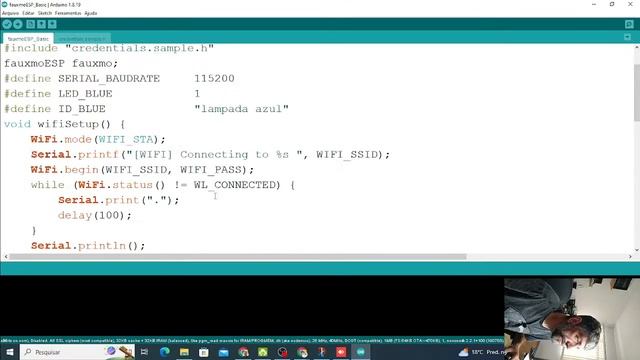Click the 'Serial.print(".");' line
The height and width of the screenshot is (360, 640).
[x=119, y=200]
